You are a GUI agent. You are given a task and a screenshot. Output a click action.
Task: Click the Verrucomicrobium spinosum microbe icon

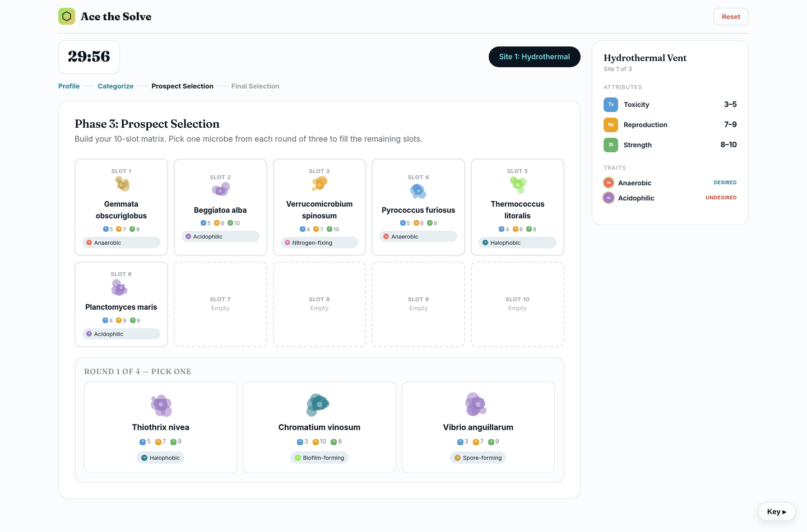point(319,183)
